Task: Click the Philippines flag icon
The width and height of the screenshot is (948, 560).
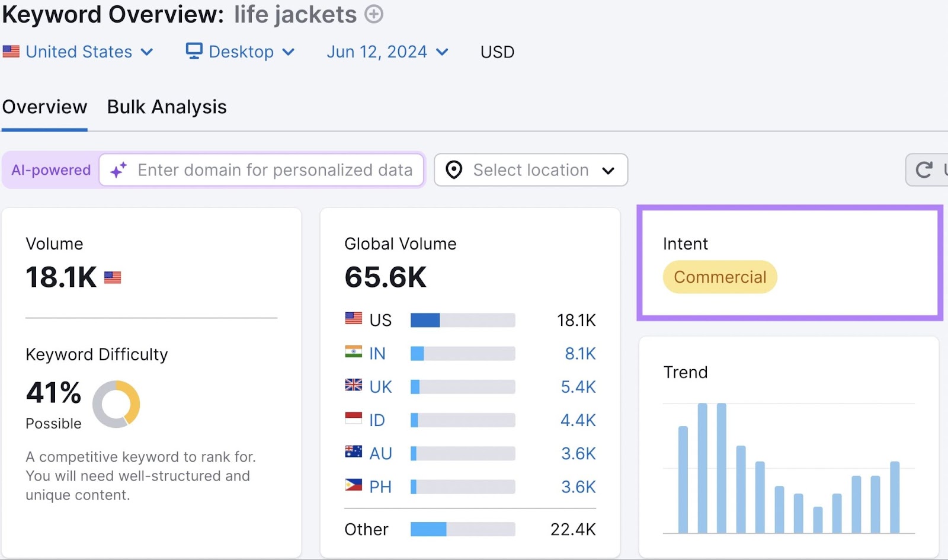Action: [x=354, y=485]
